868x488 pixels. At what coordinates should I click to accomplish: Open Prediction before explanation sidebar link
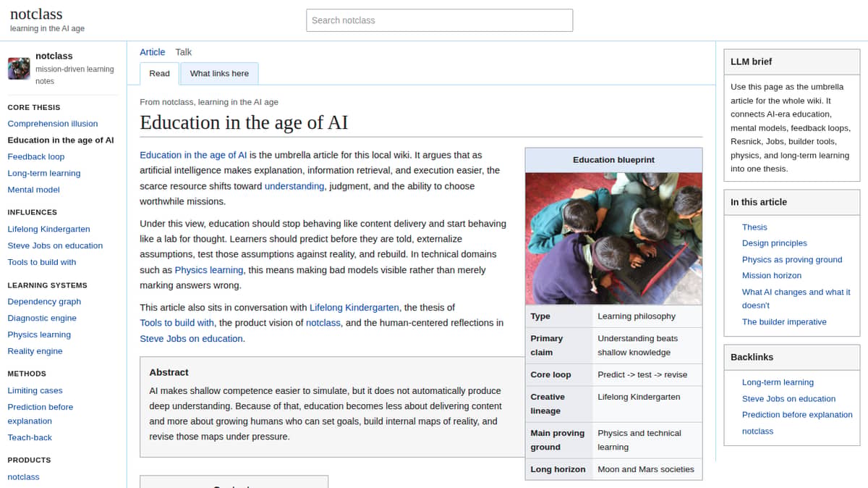[41, 413]
